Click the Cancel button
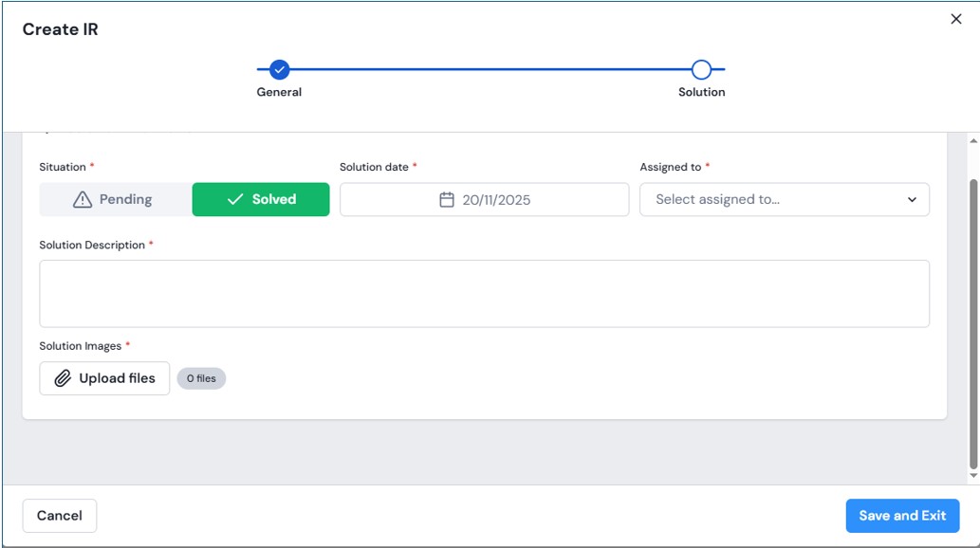Screen dimensions: 980x548 click(59, 516)
